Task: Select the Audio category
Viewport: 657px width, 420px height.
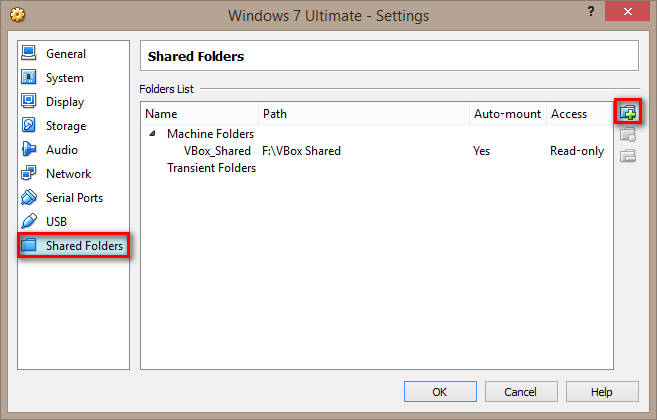Action: tap(73, 149)
